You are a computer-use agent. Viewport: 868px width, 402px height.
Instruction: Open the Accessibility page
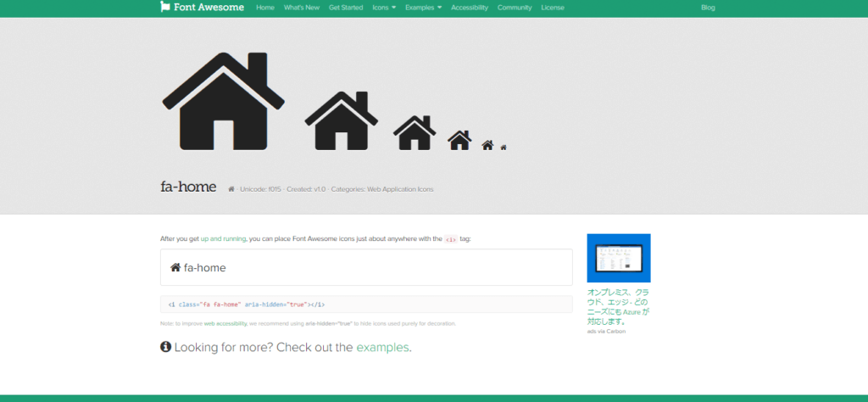coord(470,8)
